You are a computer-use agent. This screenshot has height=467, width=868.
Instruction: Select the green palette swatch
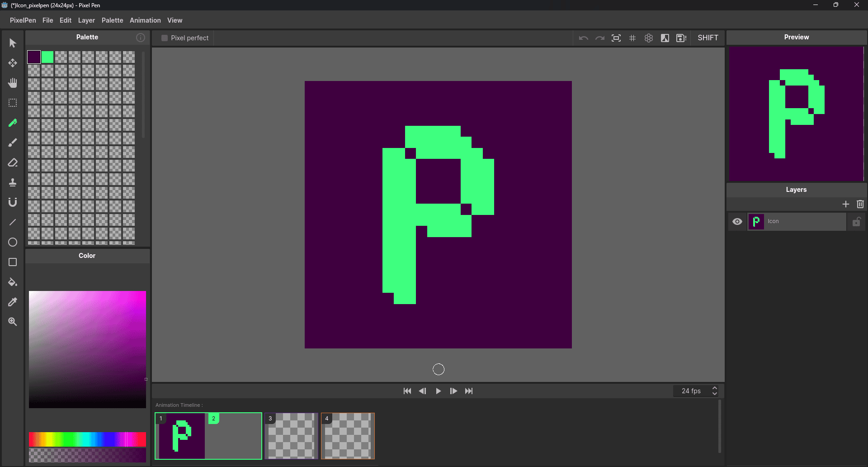(47, 57)
